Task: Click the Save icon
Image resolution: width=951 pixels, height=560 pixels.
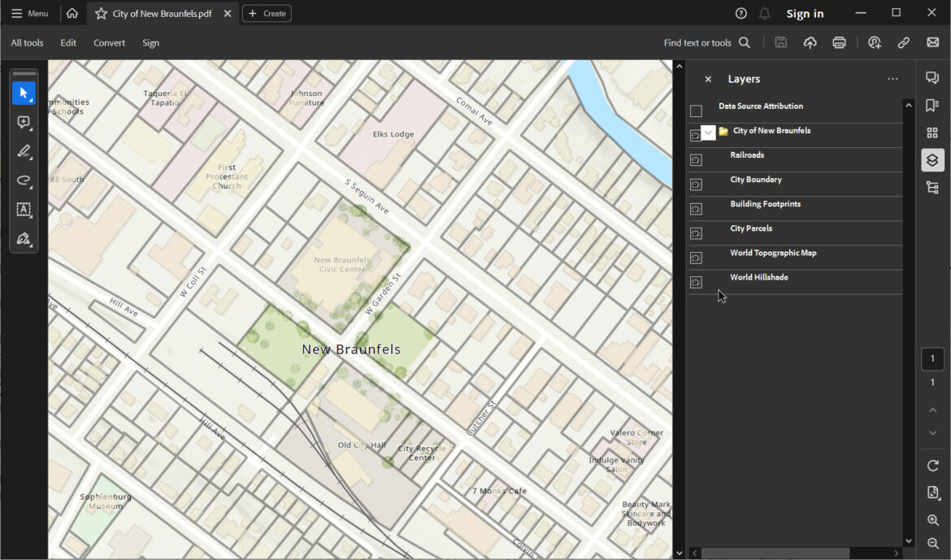Action: 781,42
